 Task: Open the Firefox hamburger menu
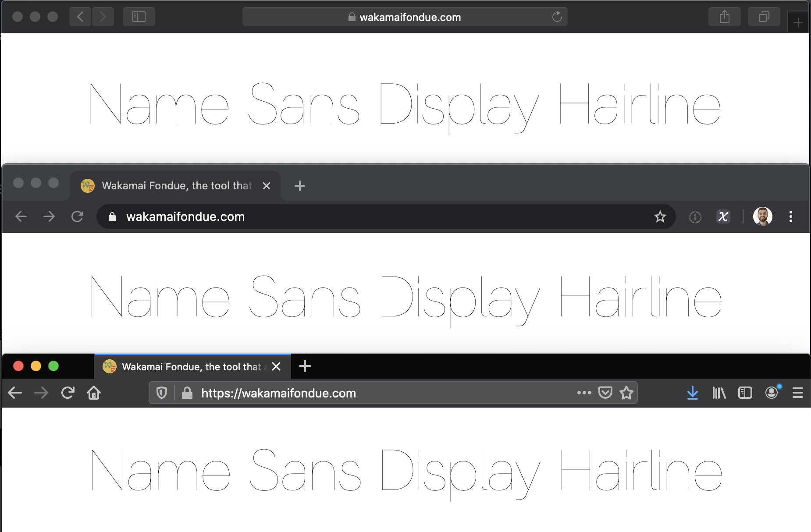[798, 393]
